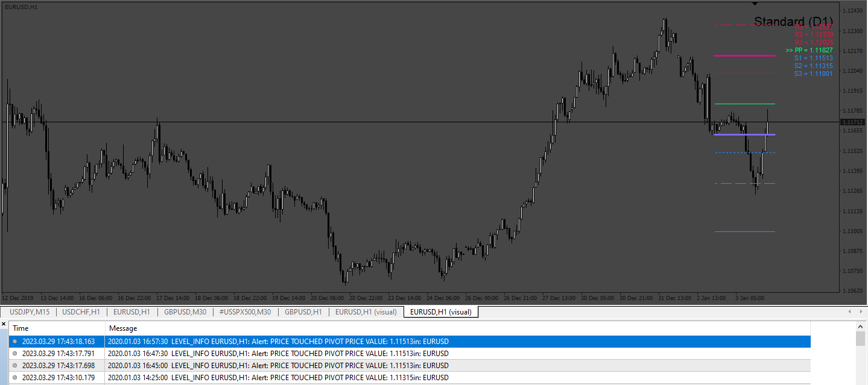This screenshot has height=385, width=868.
Task: Switch to the USDJPY,M15 chart tab
Action: click(30, 312)
